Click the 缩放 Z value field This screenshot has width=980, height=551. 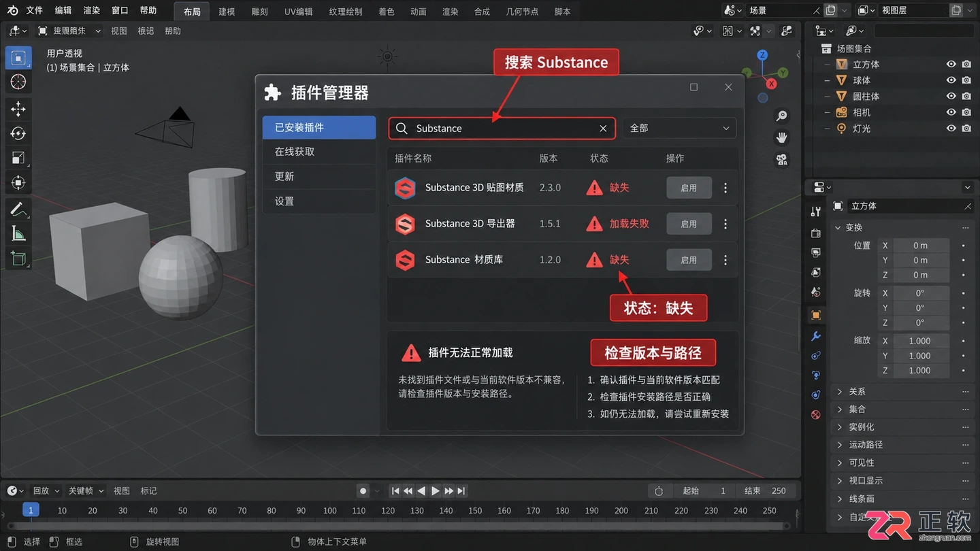921,371
